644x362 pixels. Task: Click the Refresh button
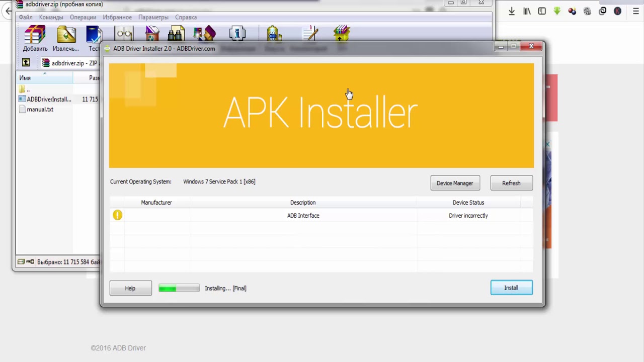(x=511, y=183)
